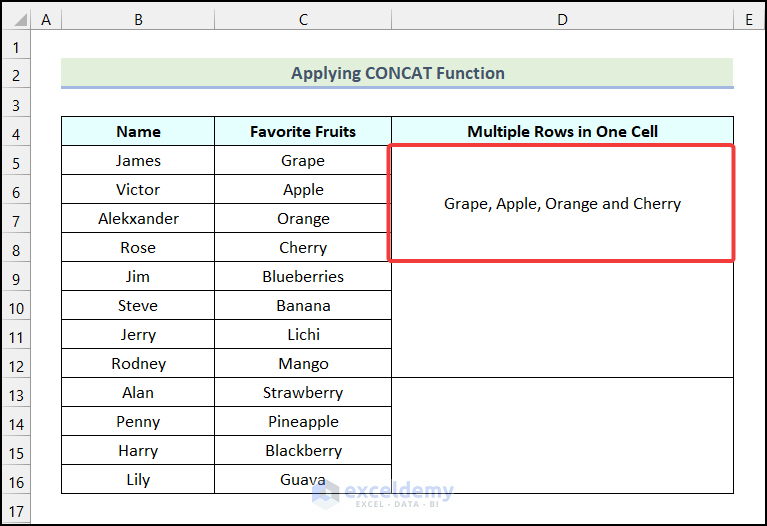Image resolution: width=767 pixels, height=526 pixels.
Task: Select row 5 header
Action: pyautogui.click(x=16, y=161)
